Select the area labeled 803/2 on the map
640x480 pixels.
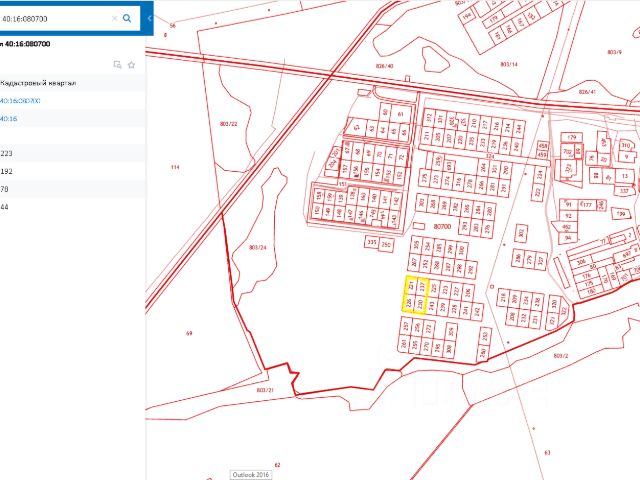click(560, 355)
